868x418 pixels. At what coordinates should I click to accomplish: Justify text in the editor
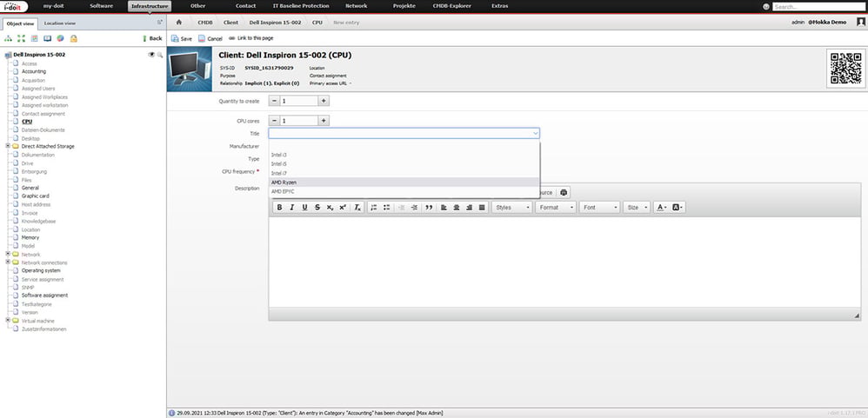(x=482, y=208)
